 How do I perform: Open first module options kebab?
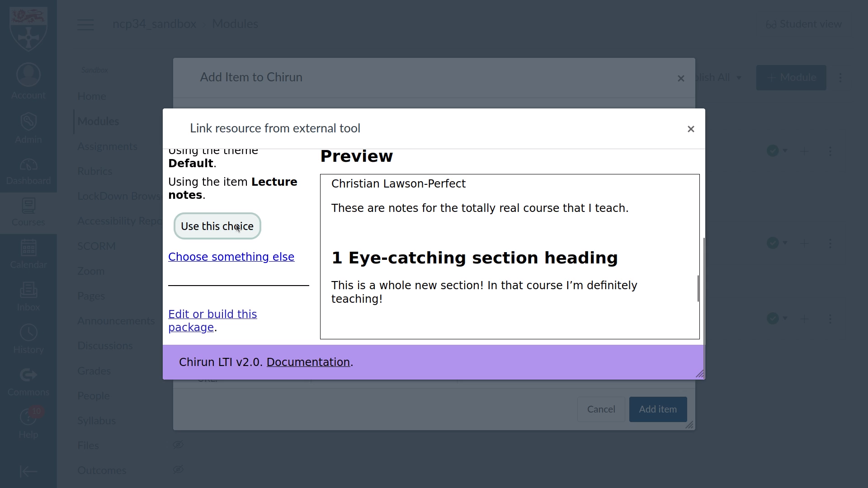coord(830,152)
